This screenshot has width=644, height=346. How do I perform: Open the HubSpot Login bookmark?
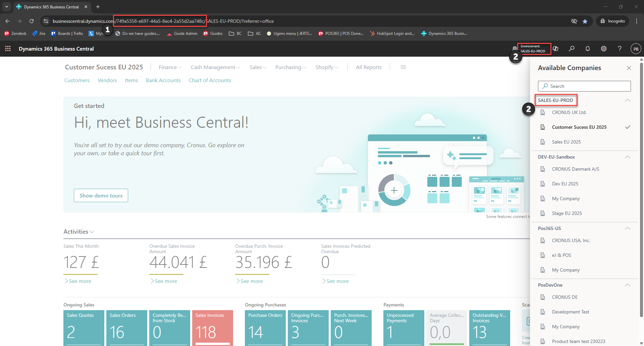(x=392, y=34)
